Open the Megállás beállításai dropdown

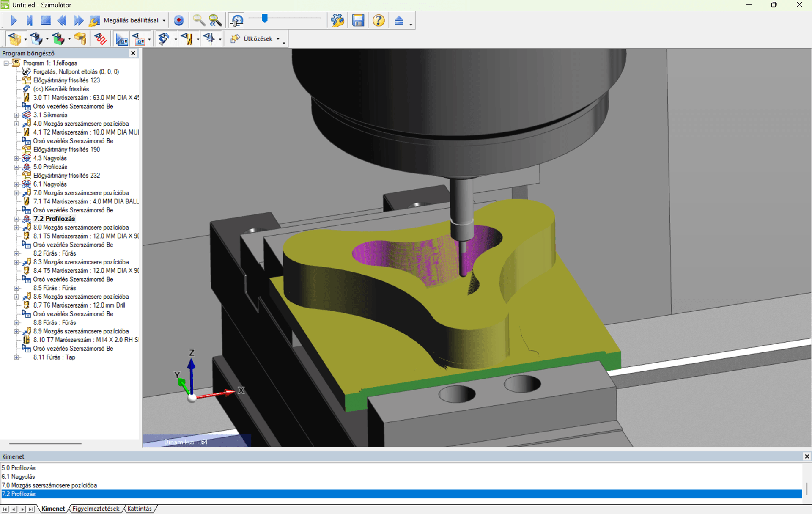[x=164, y=21]
